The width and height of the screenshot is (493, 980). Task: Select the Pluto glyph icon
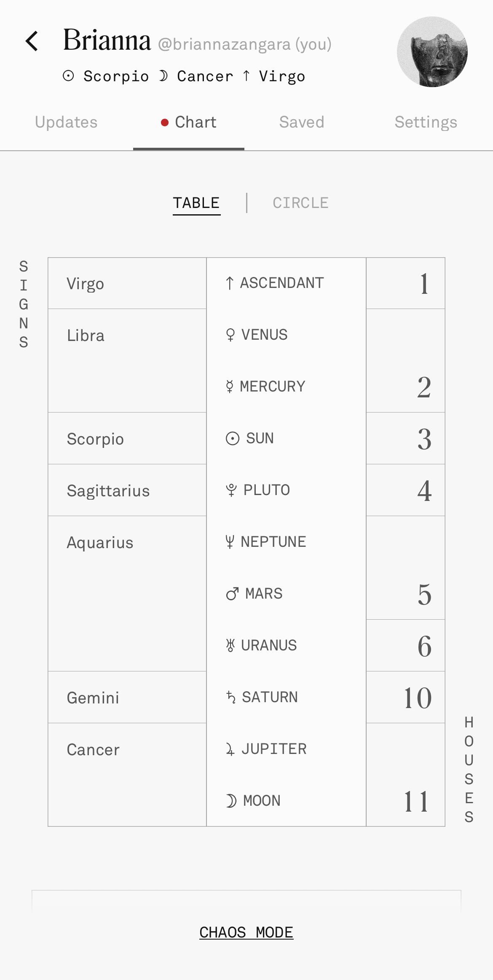pos(231,490)
